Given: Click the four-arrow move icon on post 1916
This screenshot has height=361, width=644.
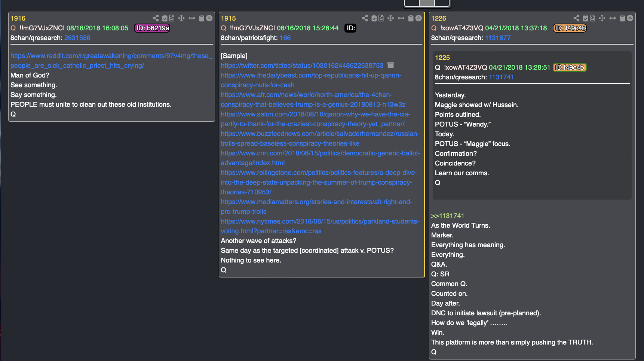Looking at the screenshot, I should [x=181, y=18].
